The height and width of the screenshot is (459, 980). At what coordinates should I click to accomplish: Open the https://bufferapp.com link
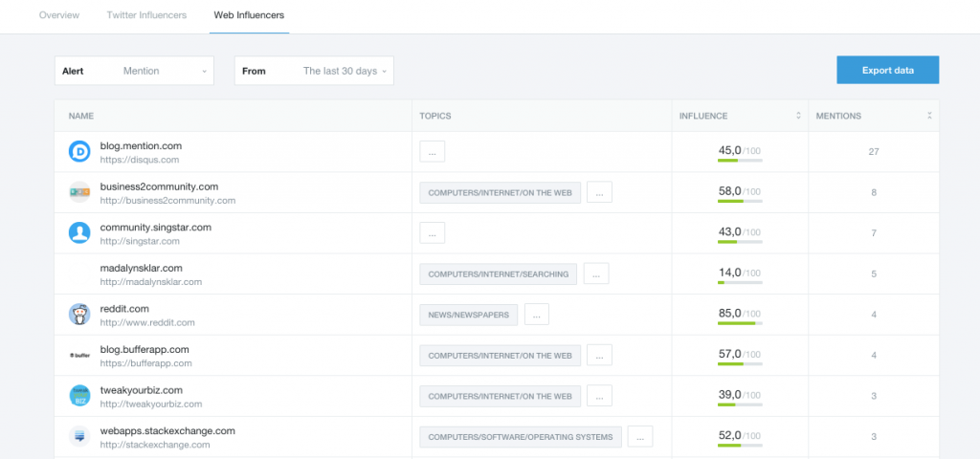click(x=145, y=363)
